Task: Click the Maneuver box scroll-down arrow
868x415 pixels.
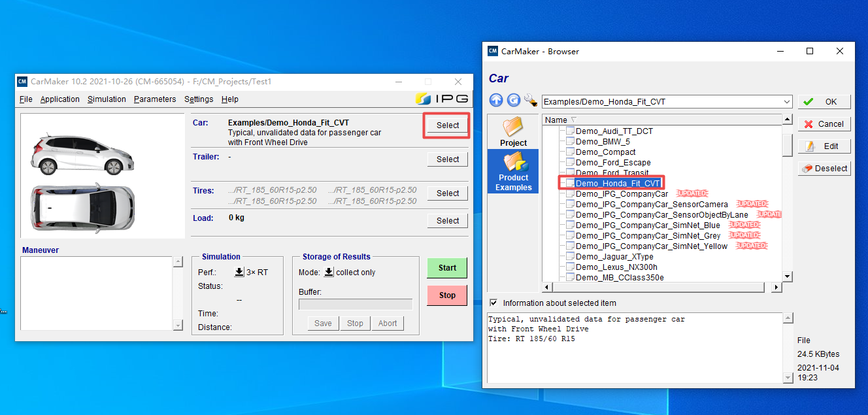Action: click(178, 325)
